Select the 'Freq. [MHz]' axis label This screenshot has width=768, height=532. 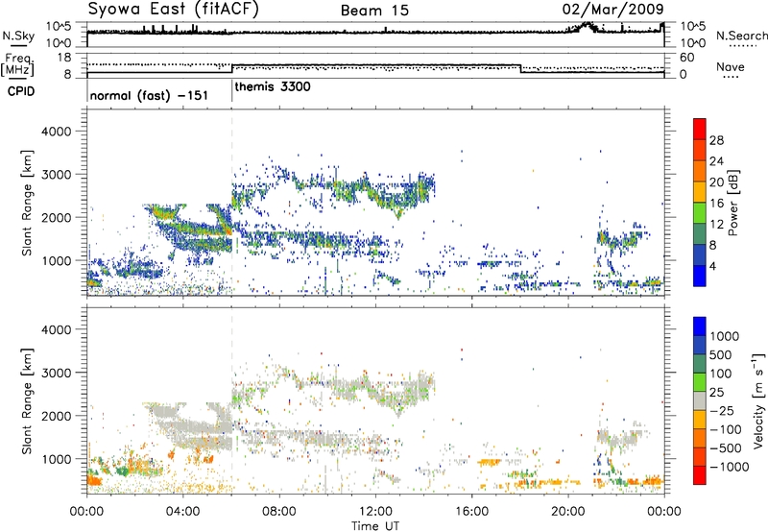pos(17,64)
